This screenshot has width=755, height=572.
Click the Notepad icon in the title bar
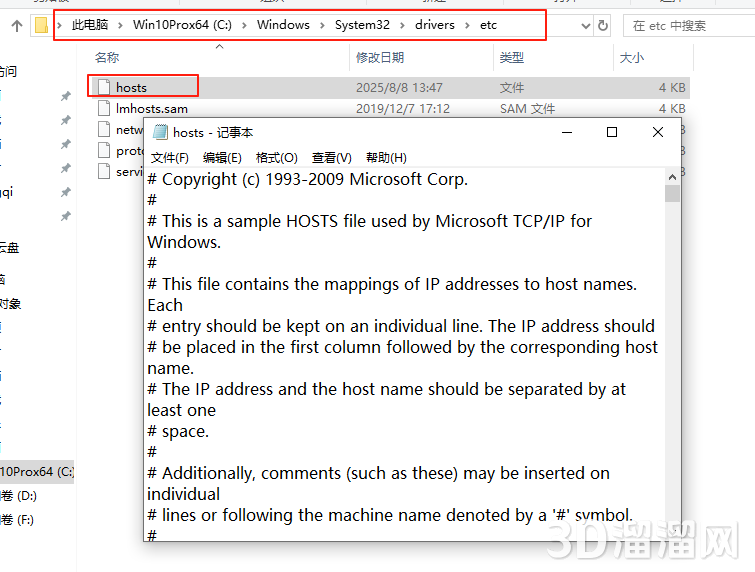[x=160, y=132]
